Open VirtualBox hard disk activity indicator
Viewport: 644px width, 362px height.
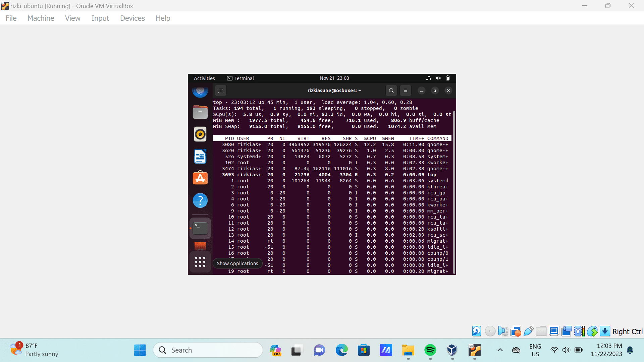[477, 331]
